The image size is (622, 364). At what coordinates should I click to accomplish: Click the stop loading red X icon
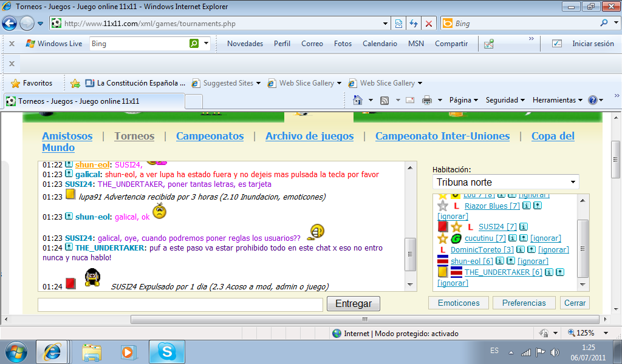click(x=429, y=24)
